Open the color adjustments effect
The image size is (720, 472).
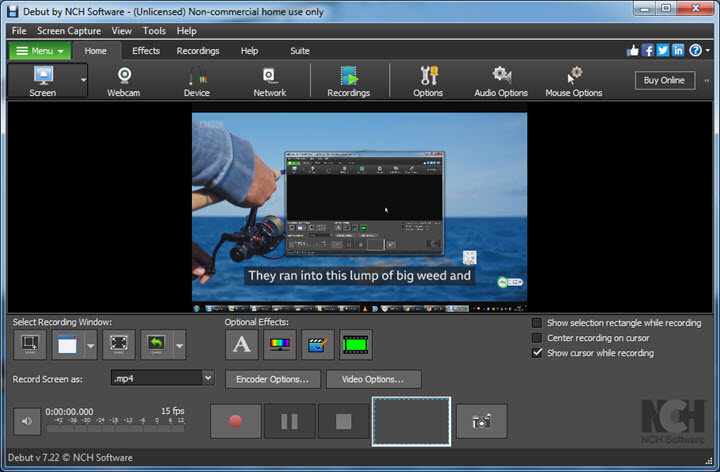tap(279, 345)
